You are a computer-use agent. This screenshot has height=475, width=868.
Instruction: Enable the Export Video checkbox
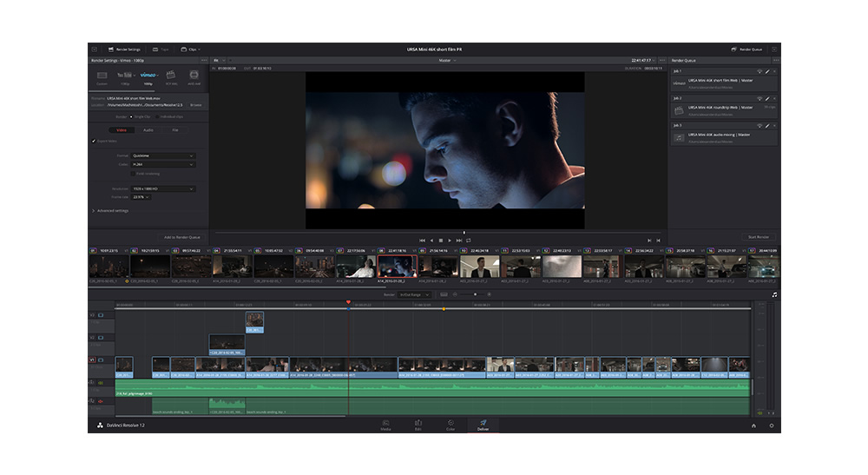[94, 140]
